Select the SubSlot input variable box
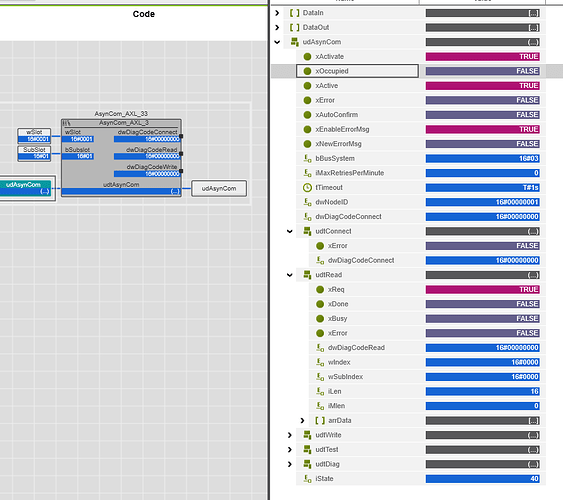The image size is (563, 500). coord(34,153)
